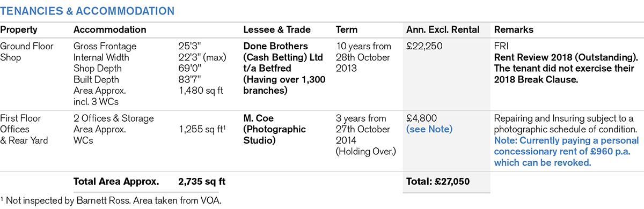
Task: Click the Rent Review 2018 remark
Action: point(565,57)
